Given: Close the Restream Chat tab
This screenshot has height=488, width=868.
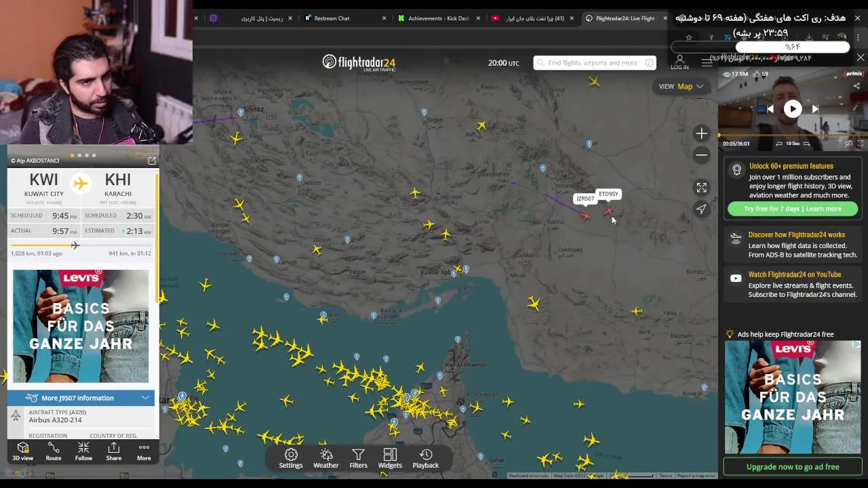Looking at the screenshot, I should coord(384,18).
